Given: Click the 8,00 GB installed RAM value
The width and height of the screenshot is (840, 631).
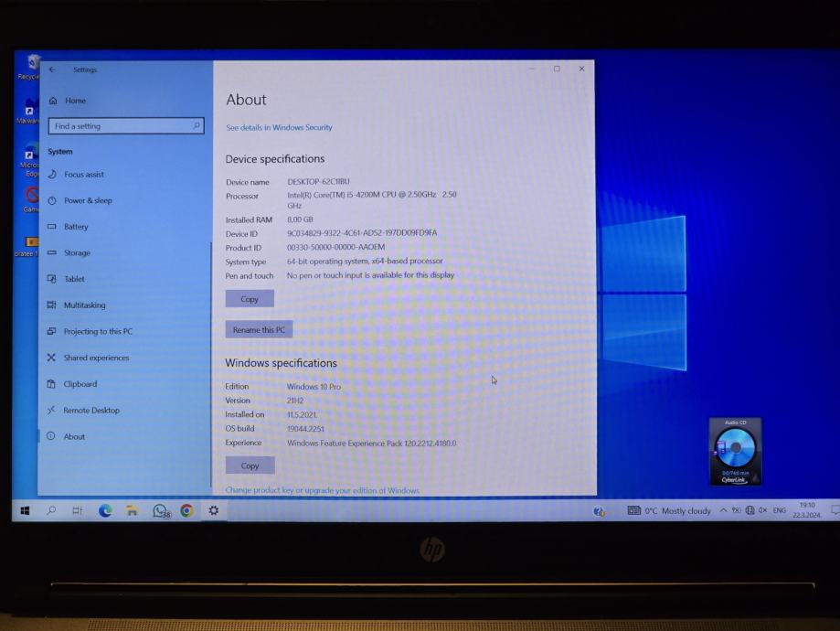Looking at the screenshot, I should pos(300,219).
